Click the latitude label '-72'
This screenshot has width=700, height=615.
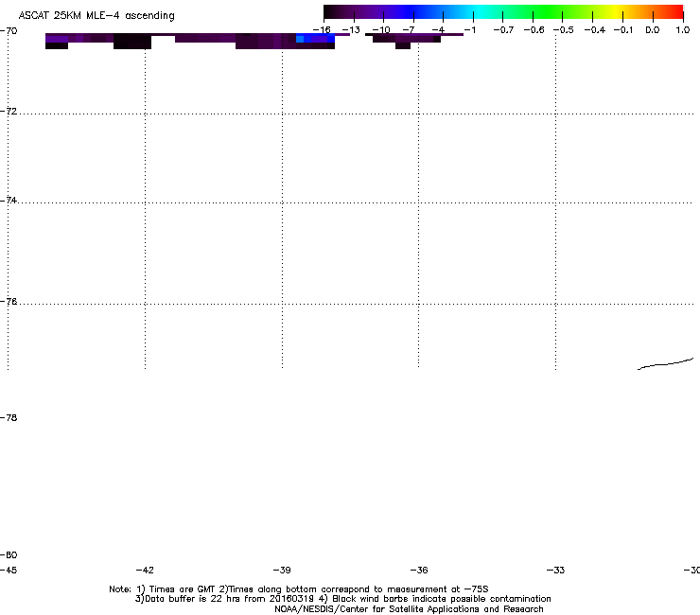(9, 111)
